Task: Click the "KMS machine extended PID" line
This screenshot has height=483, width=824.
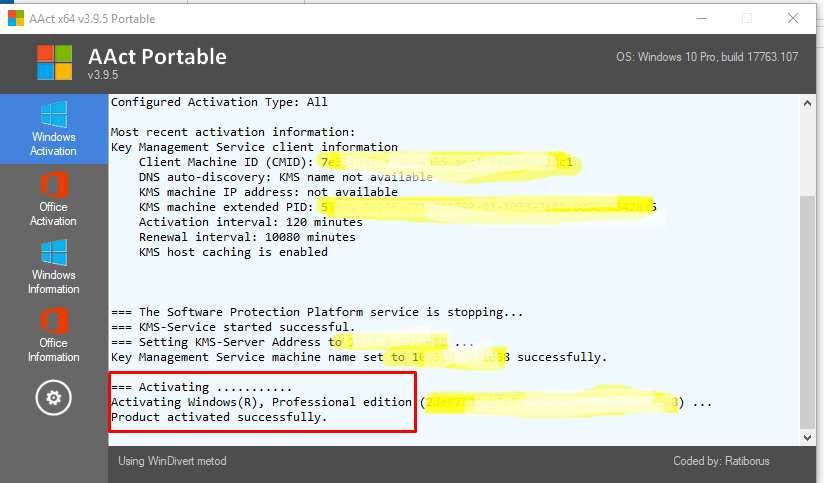Action: [398, 207]
